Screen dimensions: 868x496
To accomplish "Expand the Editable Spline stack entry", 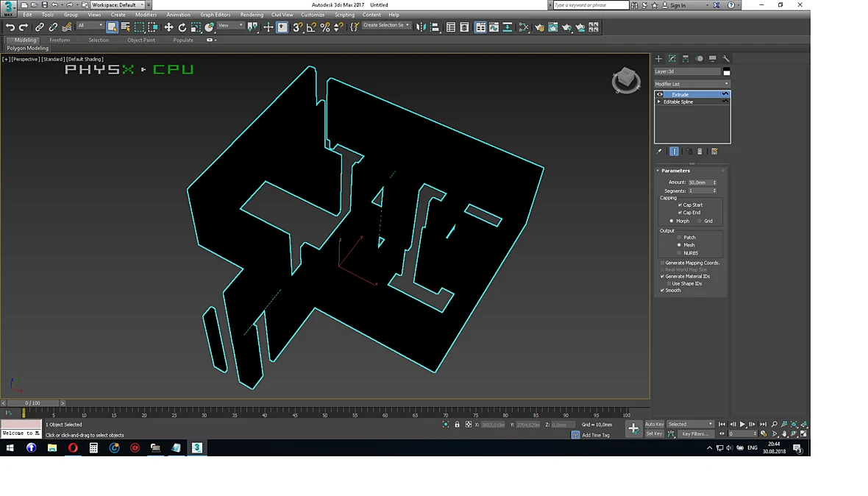I will click(659, 102).
